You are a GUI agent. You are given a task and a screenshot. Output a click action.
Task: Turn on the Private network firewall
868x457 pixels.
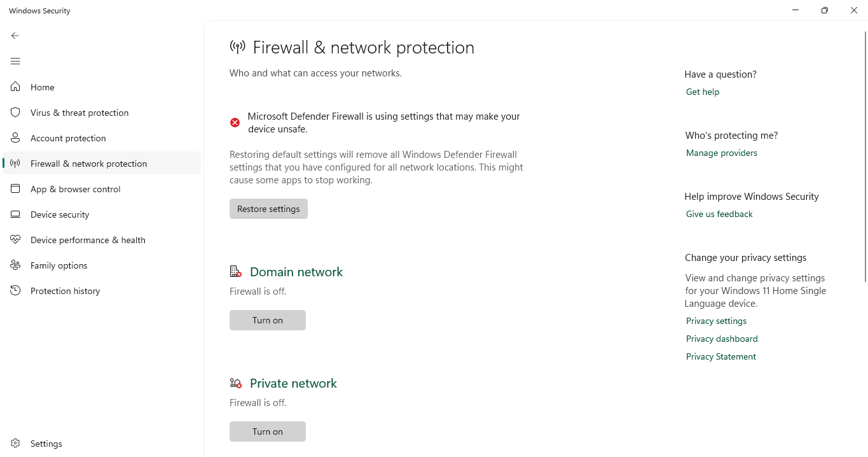click(x=267, y=432)
